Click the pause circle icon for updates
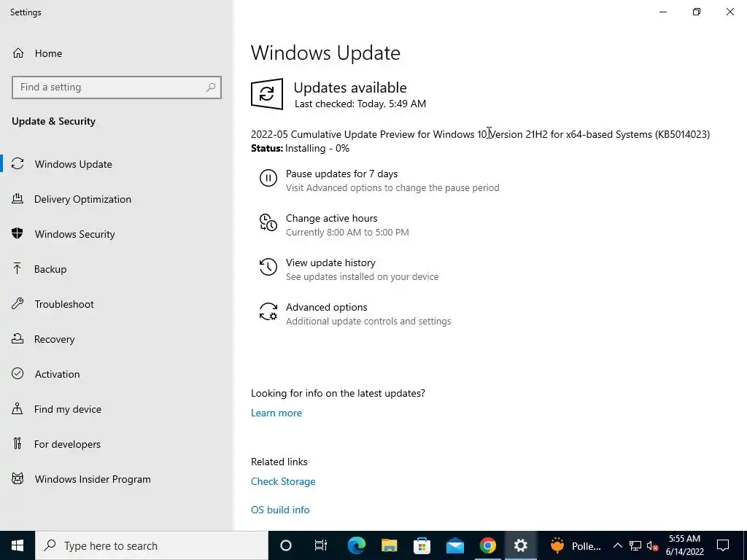The height and width of the screenshot is (560, 747). coord(268,178)
